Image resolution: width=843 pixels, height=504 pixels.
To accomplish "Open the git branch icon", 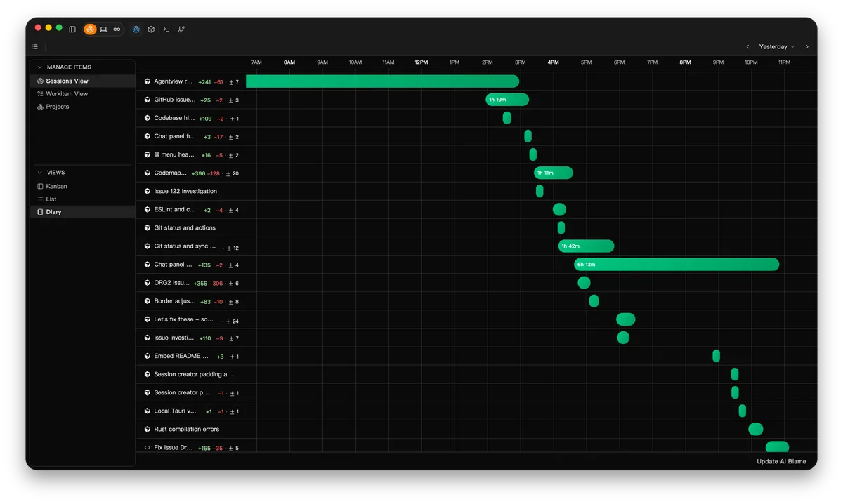I will click(x=181, y=29).
